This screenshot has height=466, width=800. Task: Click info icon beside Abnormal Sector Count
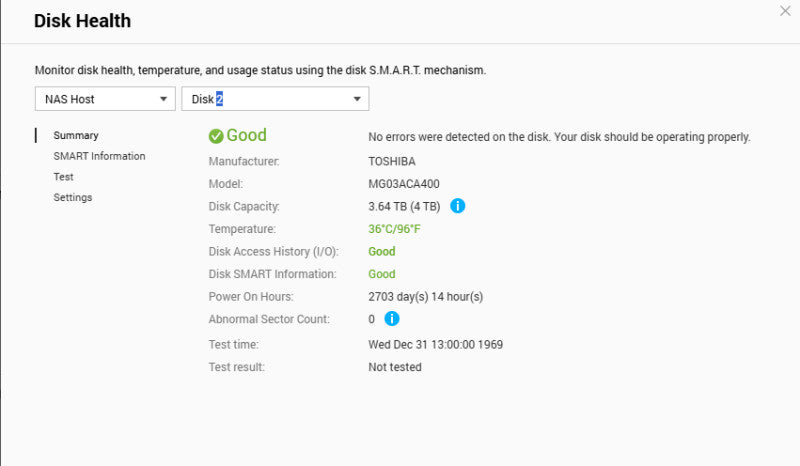[391, 318]
